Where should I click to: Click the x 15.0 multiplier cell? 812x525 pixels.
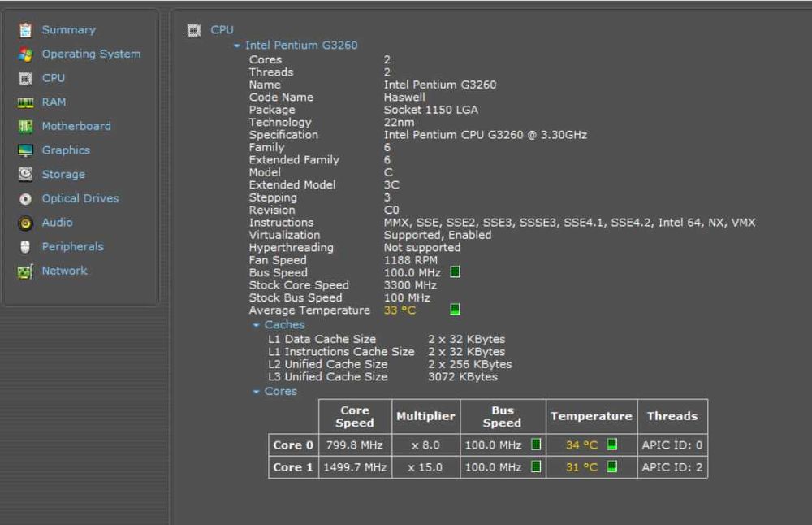[425, 467]
